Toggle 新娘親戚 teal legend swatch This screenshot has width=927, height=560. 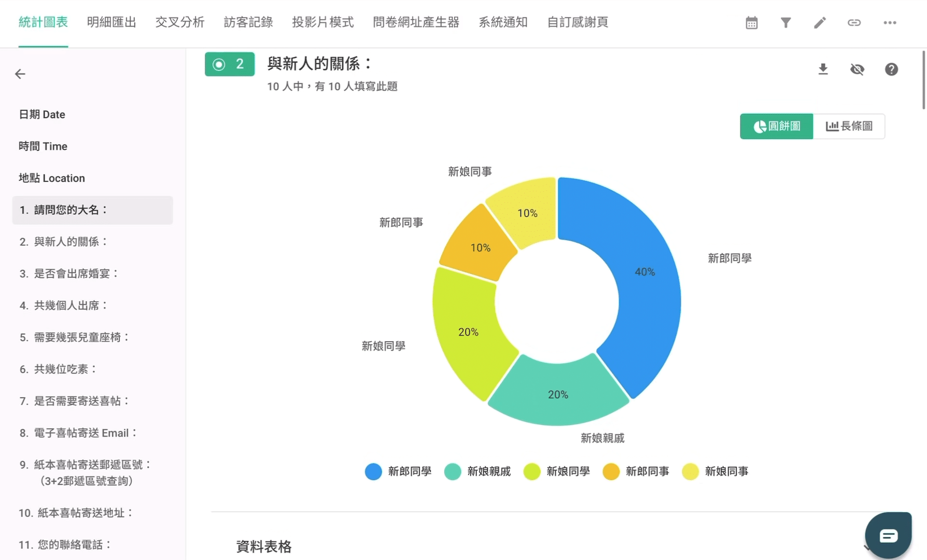(453, 471)
